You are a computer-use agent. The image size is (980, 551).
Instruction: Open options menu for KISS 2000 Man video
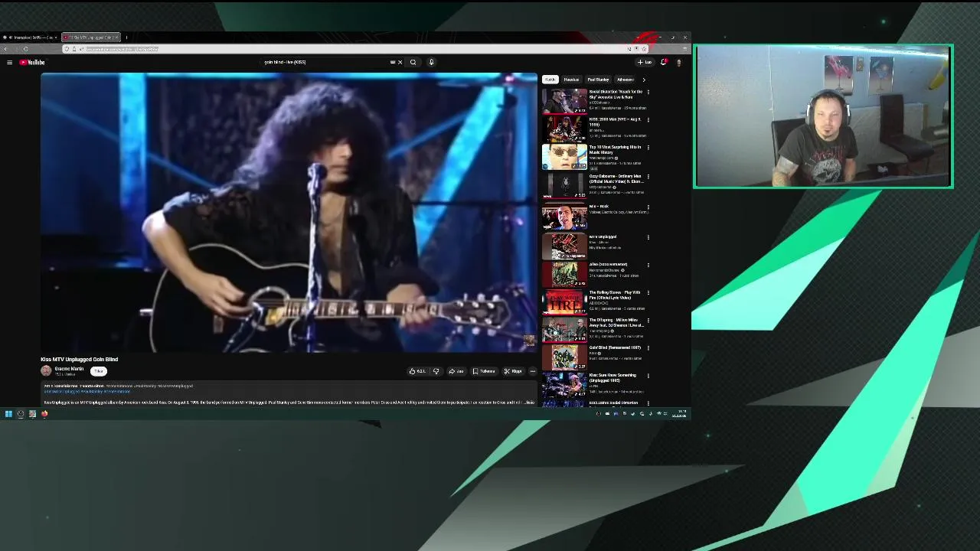(x=648, y=119)
